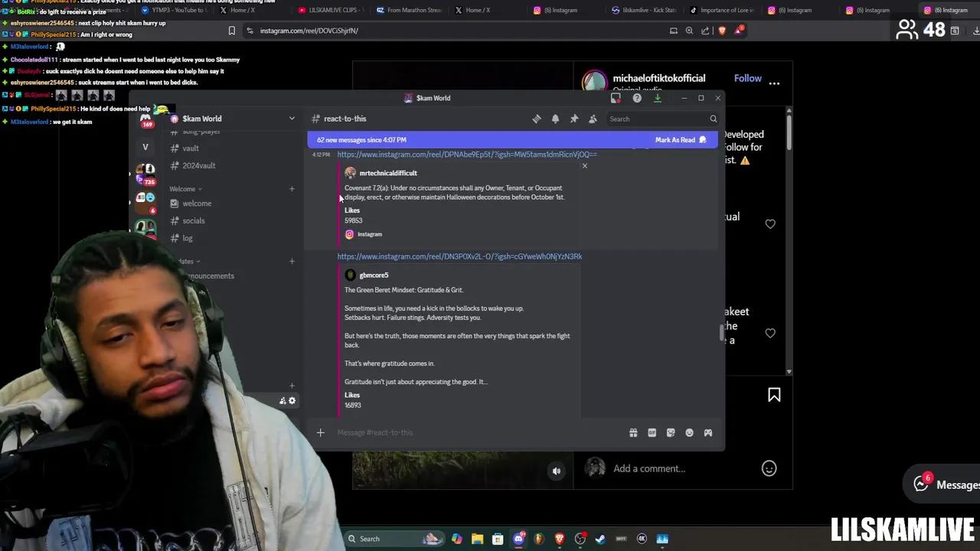The height and width of the screenshot is (551, 980).
Task: Like the second Instagram comment heart
Action: (x=770, y=333)
